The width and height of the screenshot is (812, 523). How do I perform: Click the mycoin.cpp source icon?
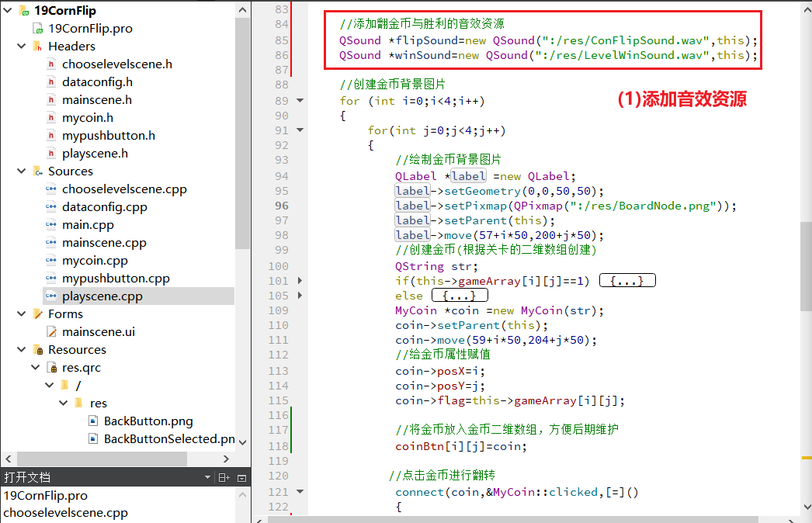pyautogui.click(x=50, y=261)
